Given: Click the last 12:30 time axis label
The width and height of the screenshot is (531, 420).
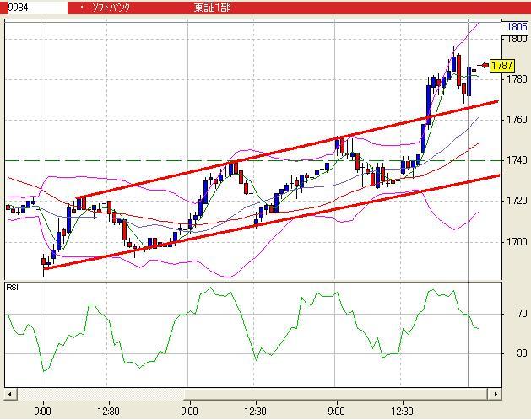Looking at the screenshot, I should [403, 412].
